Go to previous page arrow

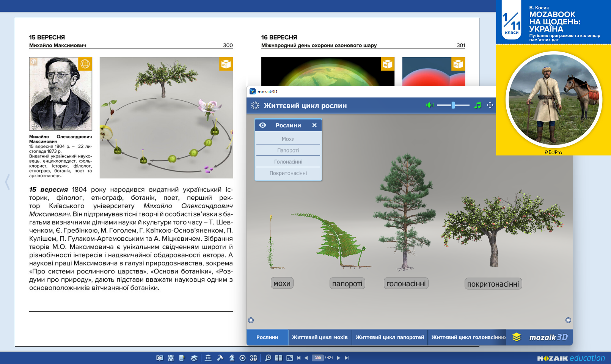(x=306, y=358)
